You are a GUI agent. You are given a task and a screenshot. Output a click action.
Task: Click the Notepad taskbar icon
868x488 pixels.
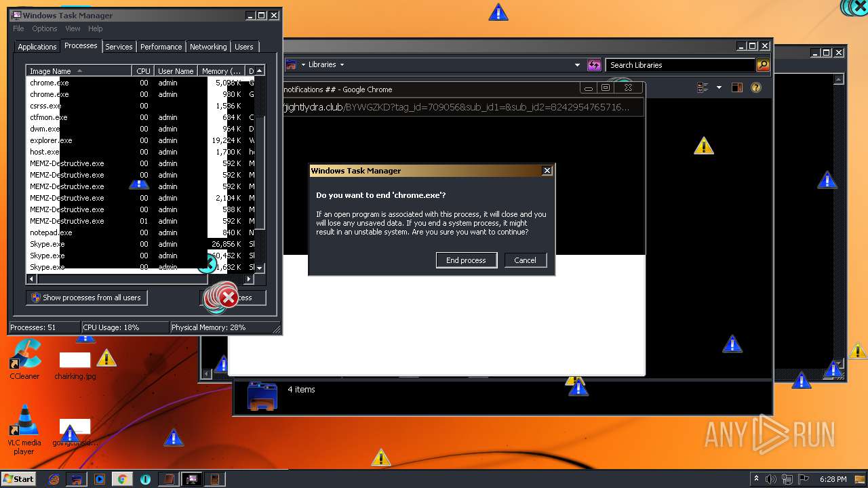[168, 479]
